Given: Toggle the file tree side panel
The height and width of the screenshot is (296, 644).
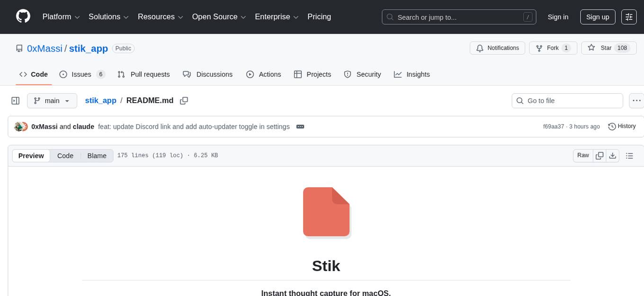Looking at the screenshot, I should point(15,100).
